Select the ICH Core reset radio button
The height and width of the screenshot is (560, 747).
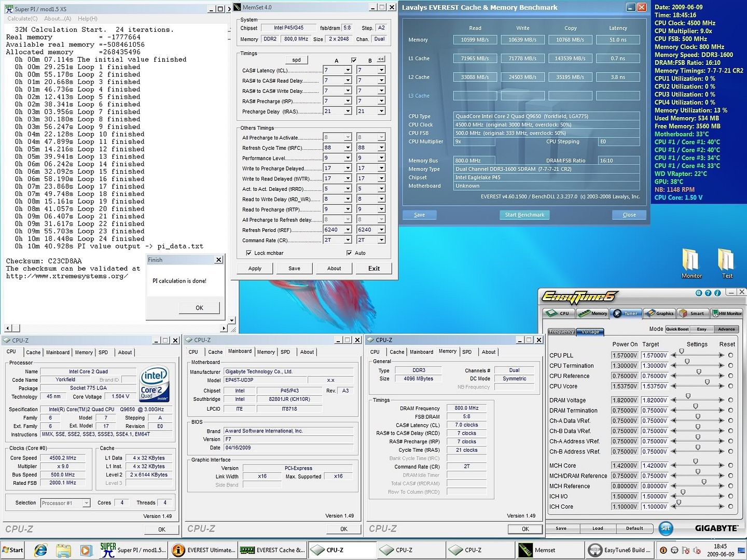[731, 507]
